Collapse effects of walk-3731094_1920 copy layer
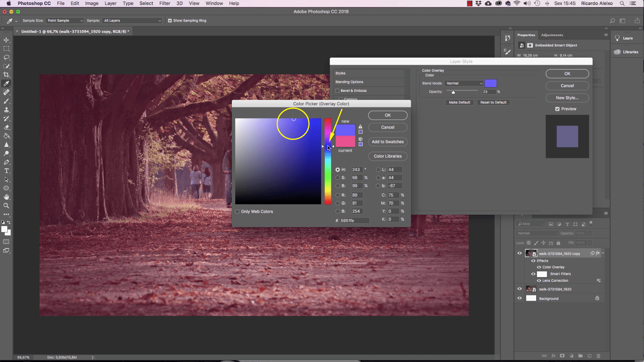 (x=603, y=253)
